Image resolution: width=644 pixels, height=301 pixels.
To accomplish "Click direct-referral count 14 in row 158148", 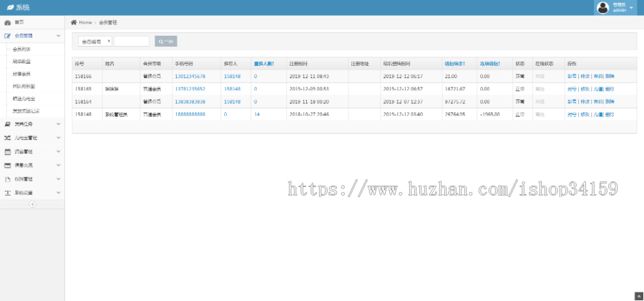I will (257, 115).
